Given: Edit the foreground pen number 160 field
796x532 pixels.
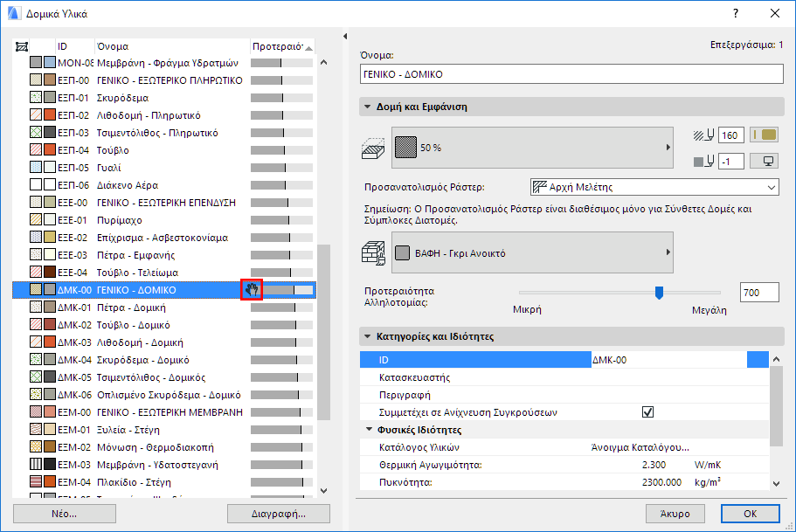Looking at the screenshot, I should [731, 135].
